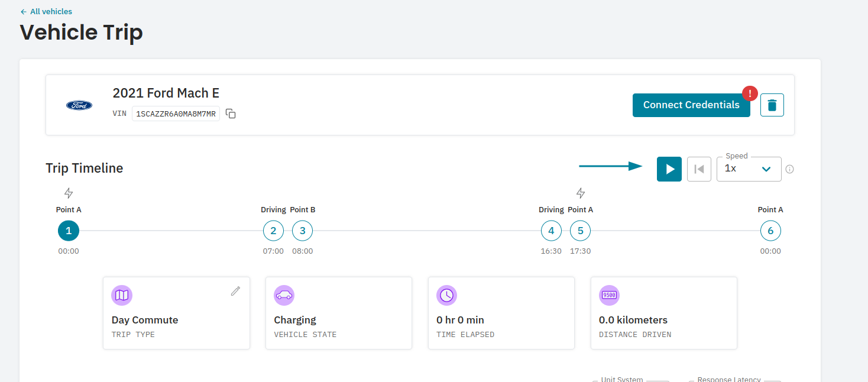The width and height of the screenshot is (868, 382).
Task: Copy the VIN to clipboard
Action: point(231,114)
